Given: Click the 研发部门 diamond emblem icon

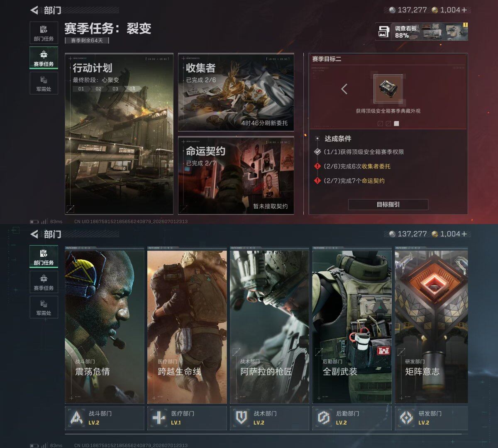Looking at the screenshot, I should pyautogui.click(x=406, y=418).
